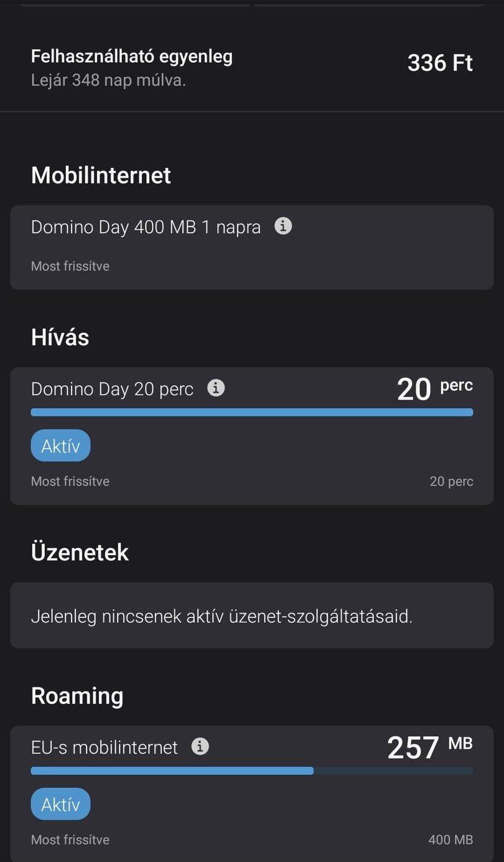Click the EU-s mobilinternet usage bar
This screenshot has height=862, width=504.
(x=252, y=771)
